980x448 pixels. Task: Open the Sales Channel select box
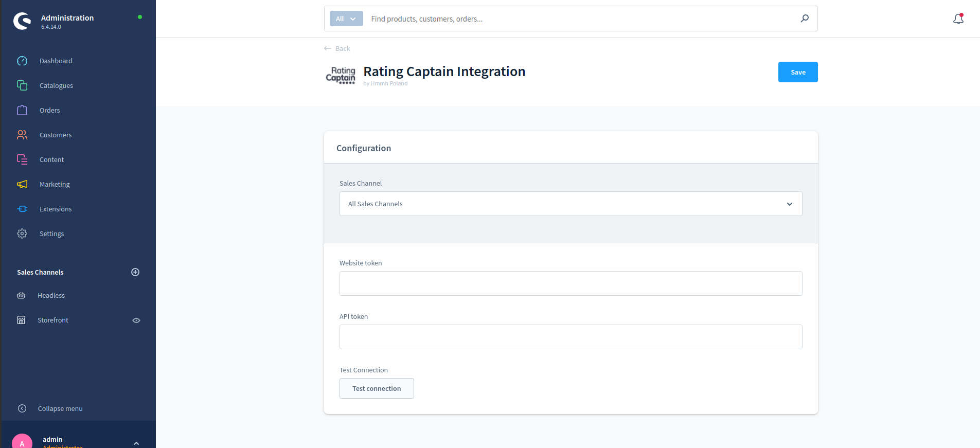pyautogui.click(x=571, y=204)
